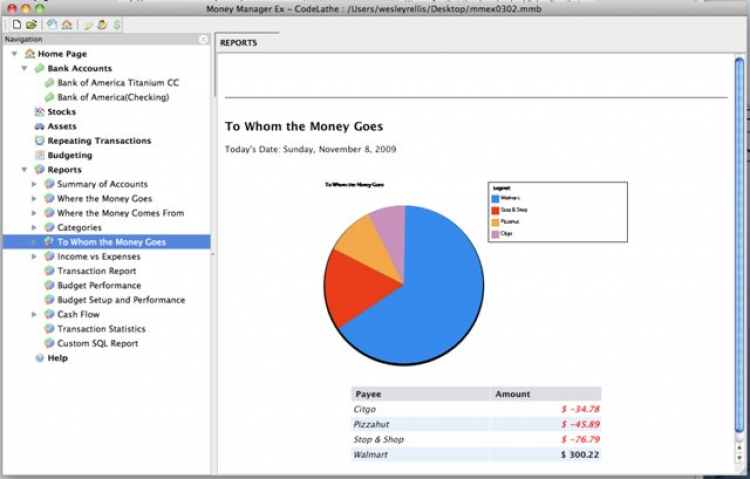Click the Cash Flow pie icon

tap(49, 314)
